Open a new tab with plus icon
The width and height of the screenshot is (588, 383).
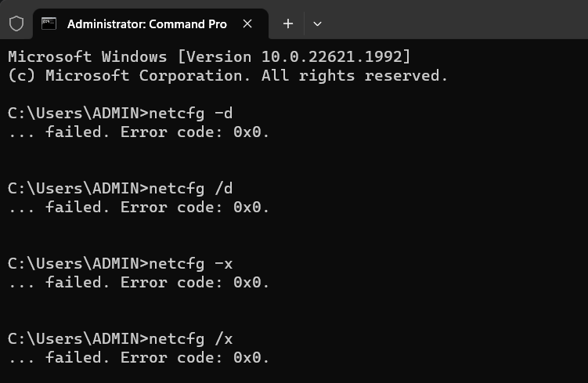[287, 23]
